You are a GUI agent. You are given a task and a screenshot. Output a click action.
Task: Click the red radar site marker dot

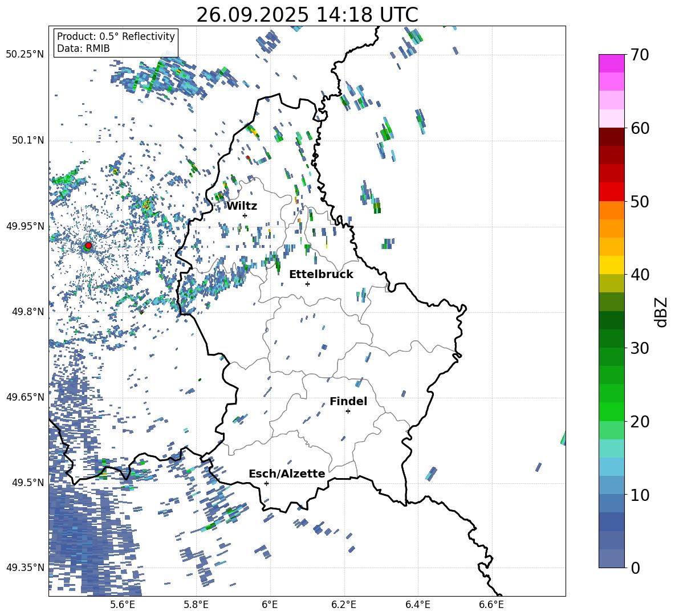tap(88, 246)
